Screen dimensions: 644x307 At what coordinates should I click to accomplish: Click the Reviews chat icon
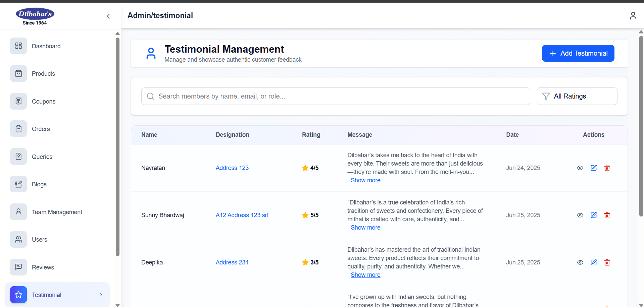point(18,267)
